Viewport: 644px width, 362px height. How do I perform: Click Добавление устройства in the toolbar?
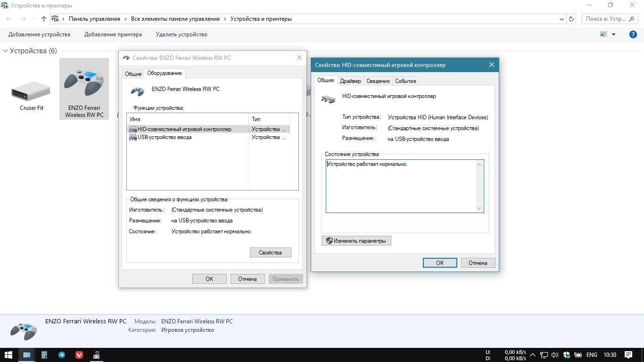(39, 34)
